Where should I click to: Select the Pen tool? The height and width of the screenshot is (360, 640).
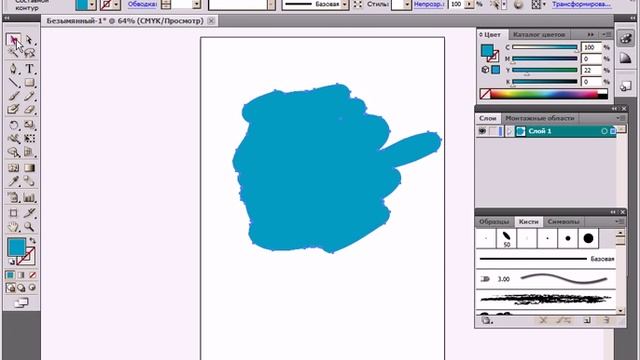pyautogui.click(x=13, y=69)
